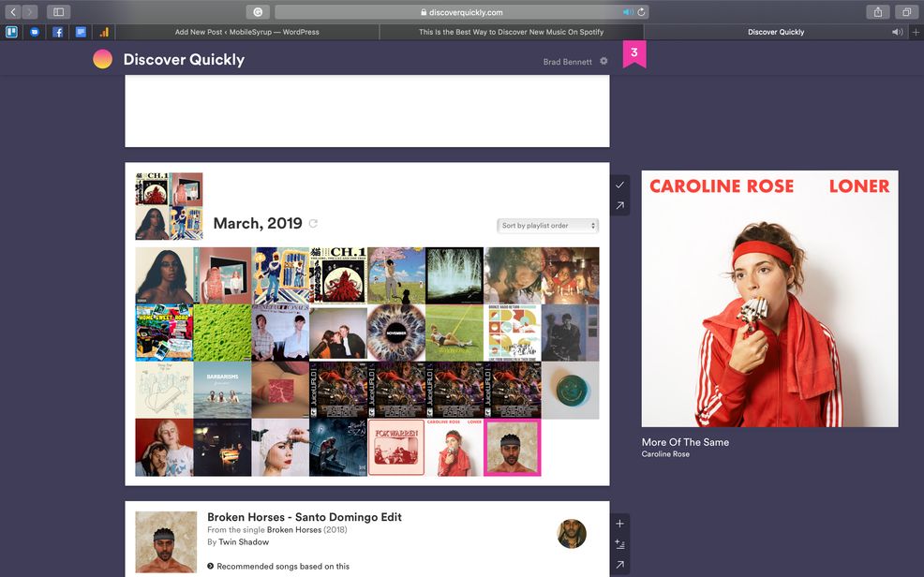
Task: Open the pinned Google Docs tab
Action: 81,32
